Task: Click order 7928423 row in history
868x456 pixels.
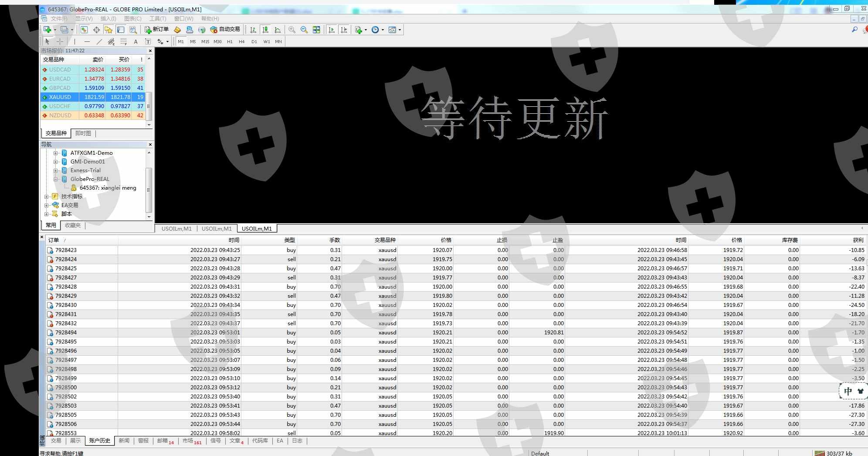Action: point(456,250)
